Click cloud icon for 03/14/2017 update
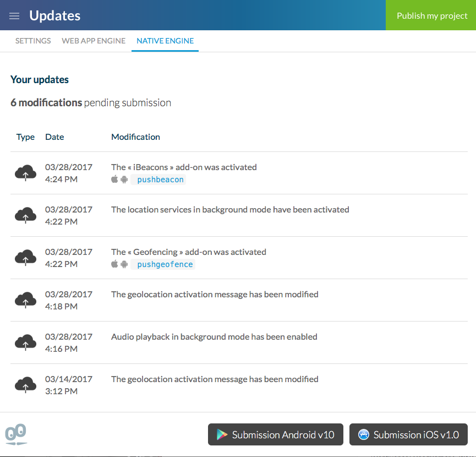Image resolution: width=476 pixels, height=457 pixels. point(25,385)
